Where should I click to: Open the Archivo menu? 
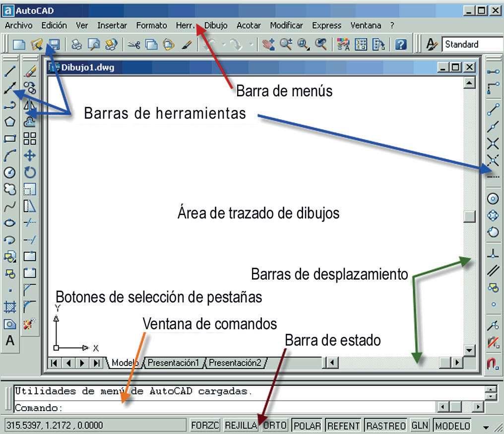(19, 25)
